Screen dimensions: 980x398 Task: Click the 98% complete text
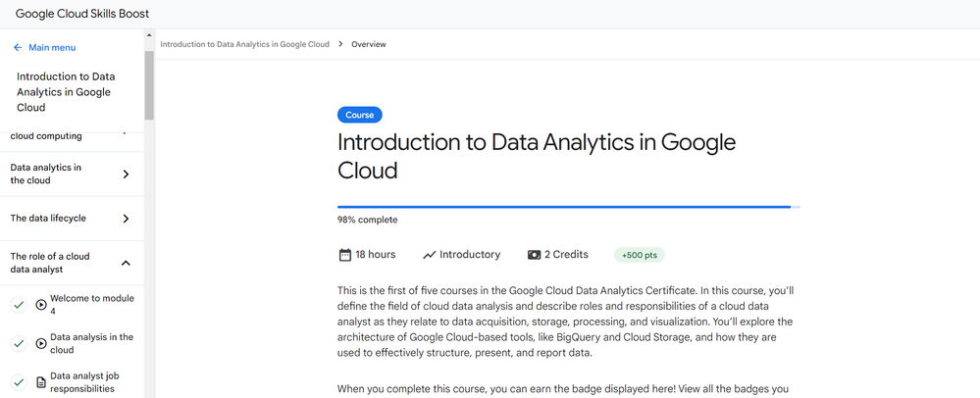[x=368, y=220]
